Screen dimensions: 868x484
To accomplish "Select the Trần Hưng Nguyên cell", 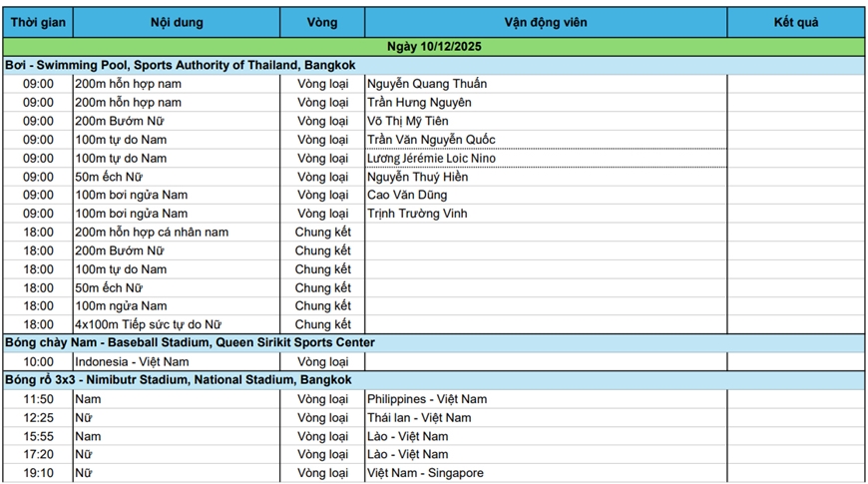I will click(419, 103).
